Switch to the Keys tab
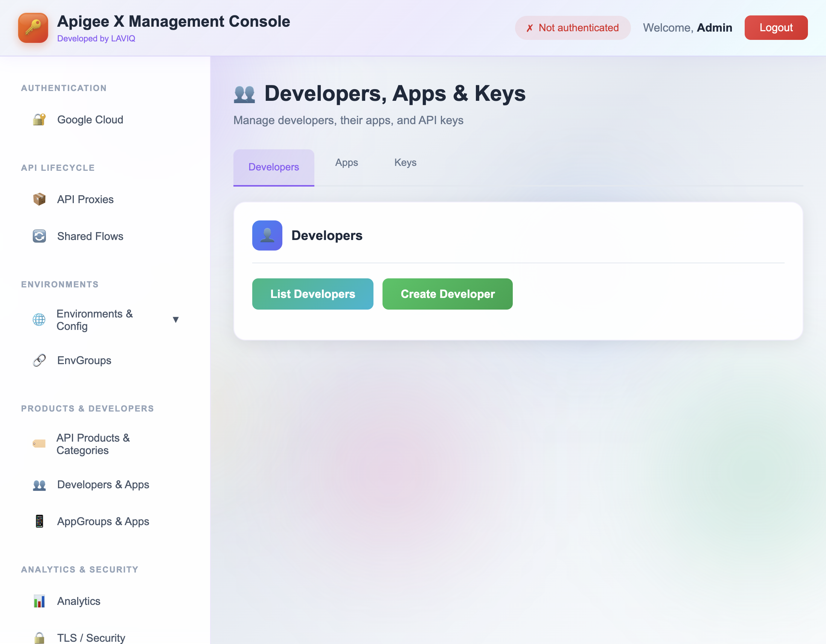Viewport: 826px width, 644px height. coord(405,163)
